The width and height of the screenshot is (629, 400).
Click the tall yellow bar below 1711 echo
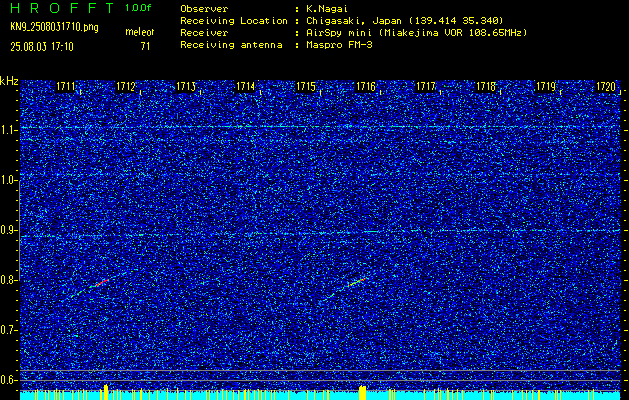click(106, 392)
